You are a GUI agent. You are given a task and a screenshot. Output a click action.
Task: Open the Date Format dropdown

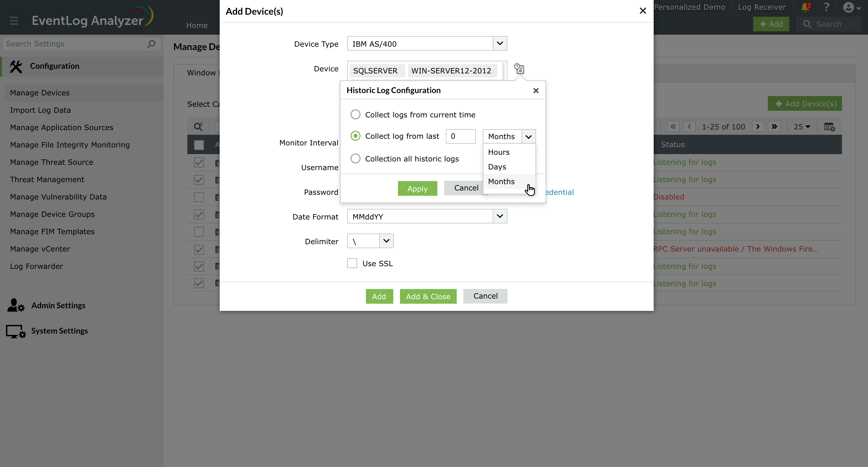(500, 216)
